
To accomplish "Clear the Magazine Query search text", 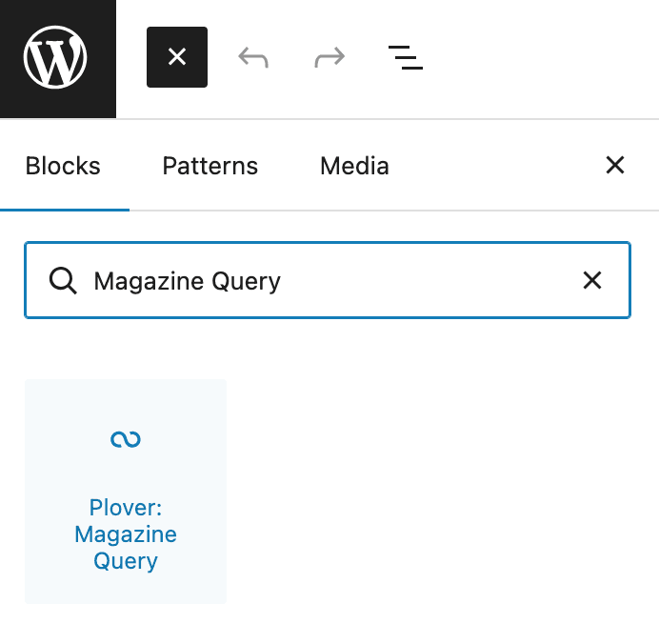I will 592,281.
